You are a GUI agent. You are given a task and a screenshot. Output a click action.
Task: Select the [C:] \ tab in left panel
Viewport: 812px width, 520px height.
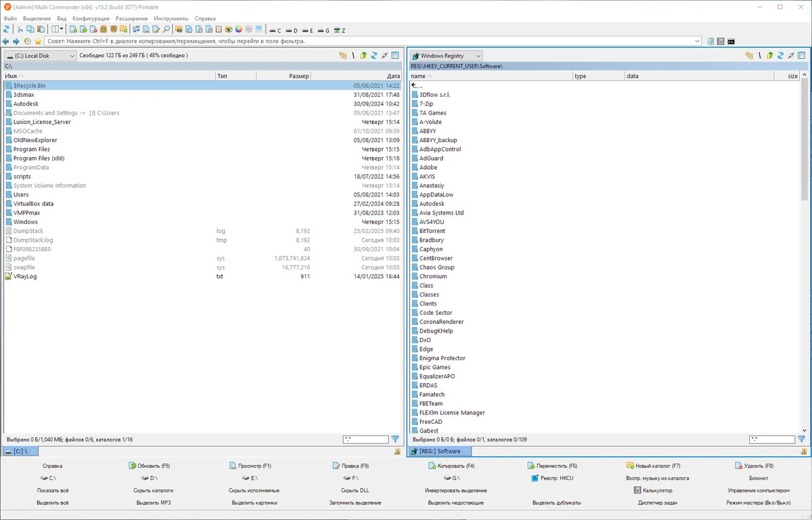[20, 451]
